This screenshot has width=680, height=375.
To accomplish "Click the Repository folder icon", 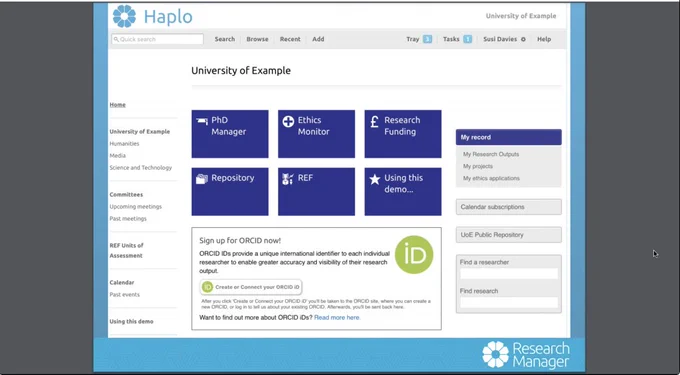I will pyautogui.click(x=202, y=179).
